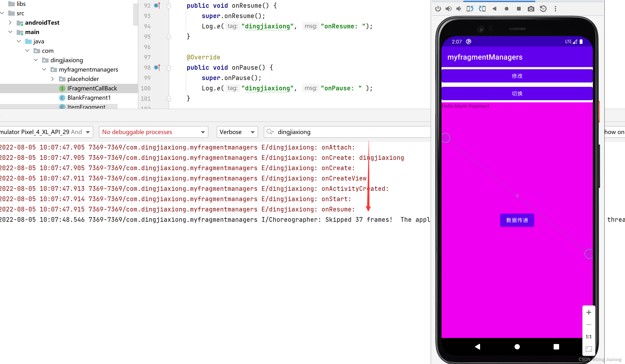Click override gutter icon on line 98

coord(157,67)
